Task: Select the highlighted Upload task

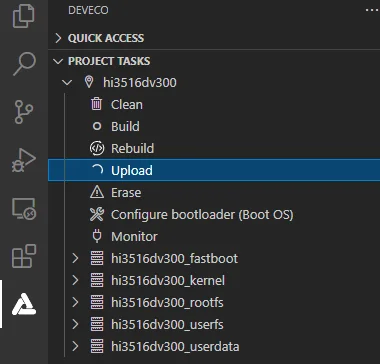Action: (214, 170)
